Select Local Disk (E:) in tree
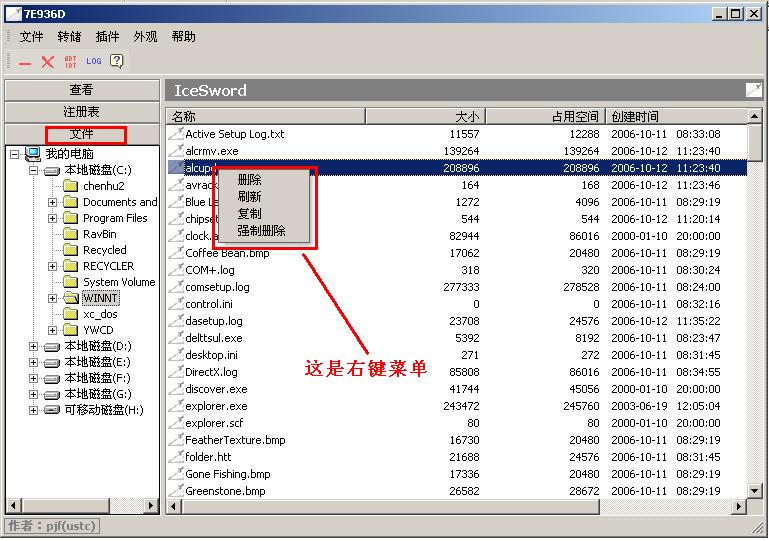The height and width of the screenshot is (541, 769). click(x=97, y=362)
